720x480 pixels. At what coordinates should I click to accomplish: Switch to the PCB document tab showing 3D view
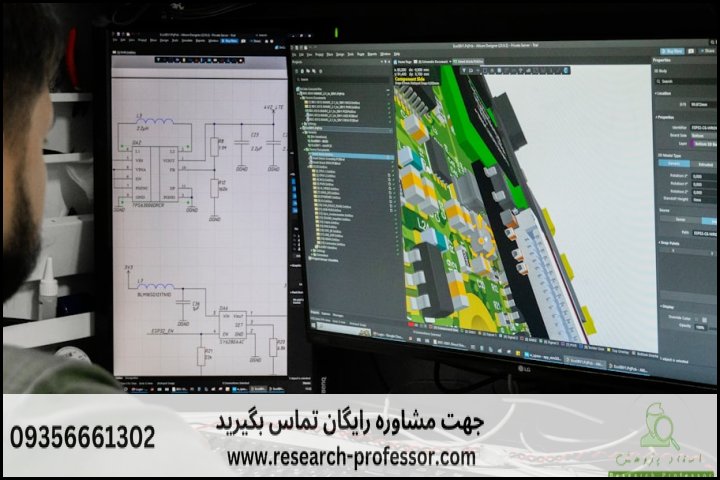pyautogui.click(x=468, y=62)
